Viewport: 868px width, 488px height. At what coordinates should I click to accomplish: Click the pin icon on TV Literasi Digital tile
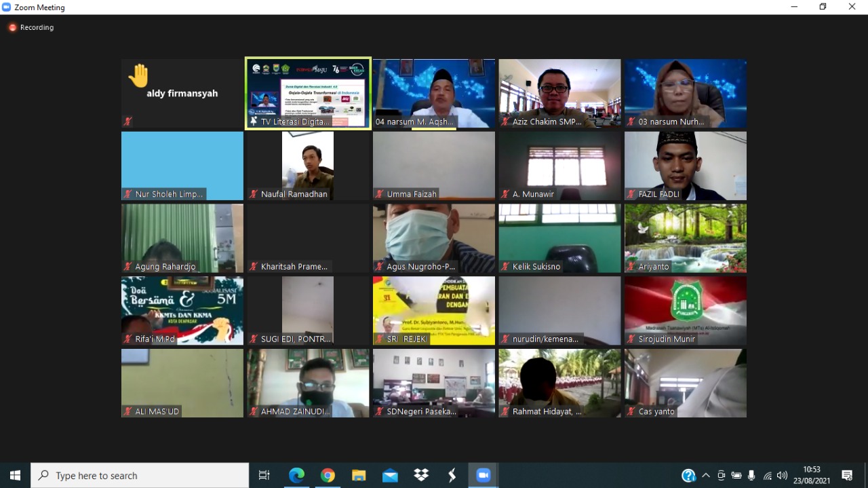pyautogui.click(x=254, y=122)
